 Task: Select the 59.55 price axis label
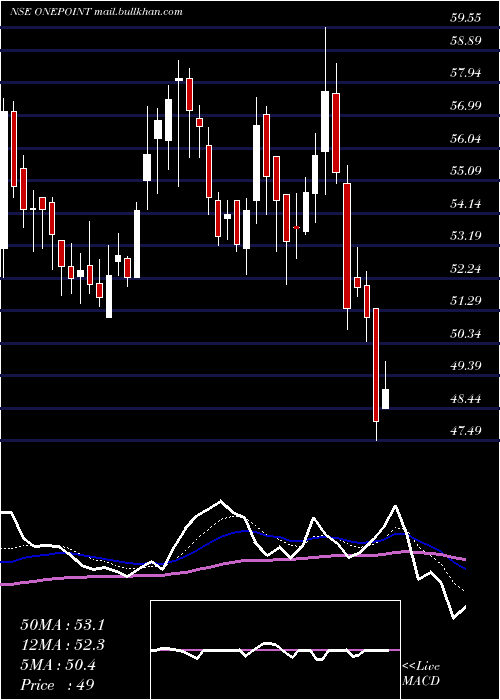pos(466,18)
